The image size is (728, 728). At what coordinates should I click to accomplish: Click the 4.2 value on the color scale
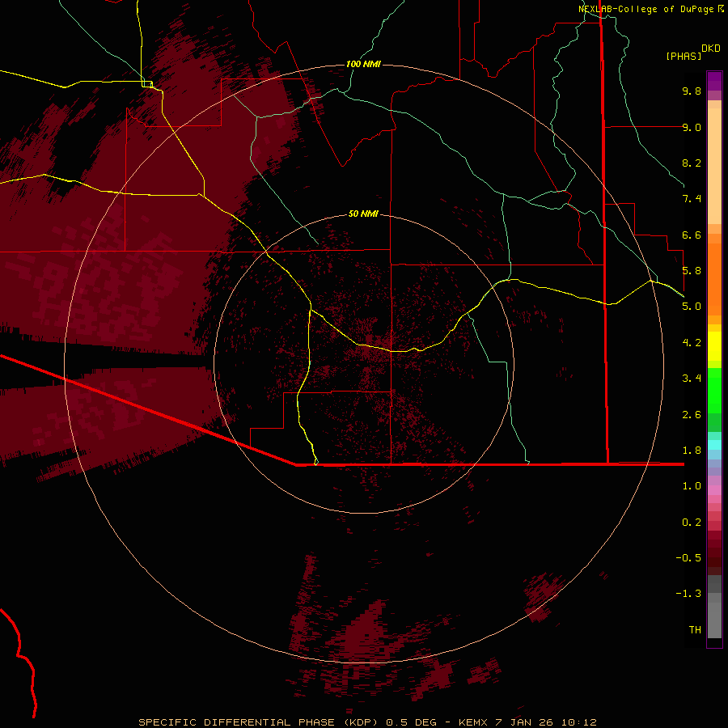692,343
